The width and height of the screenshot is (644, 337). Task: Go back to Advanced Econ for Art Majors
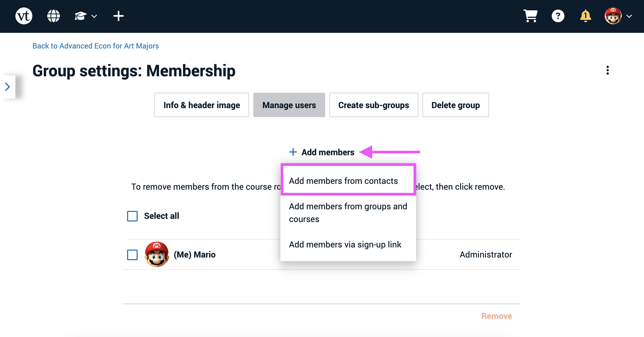pyautogui.click(x=95, y=46)
